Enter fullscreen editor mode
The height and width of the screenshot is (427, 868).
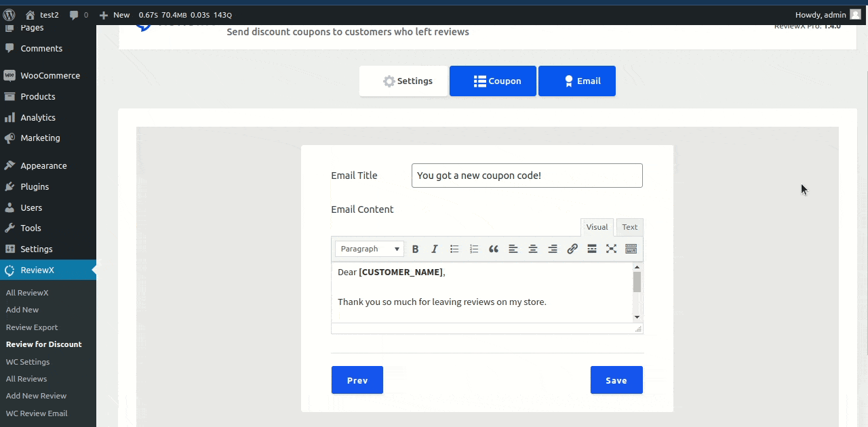click(x=611, y=249)
